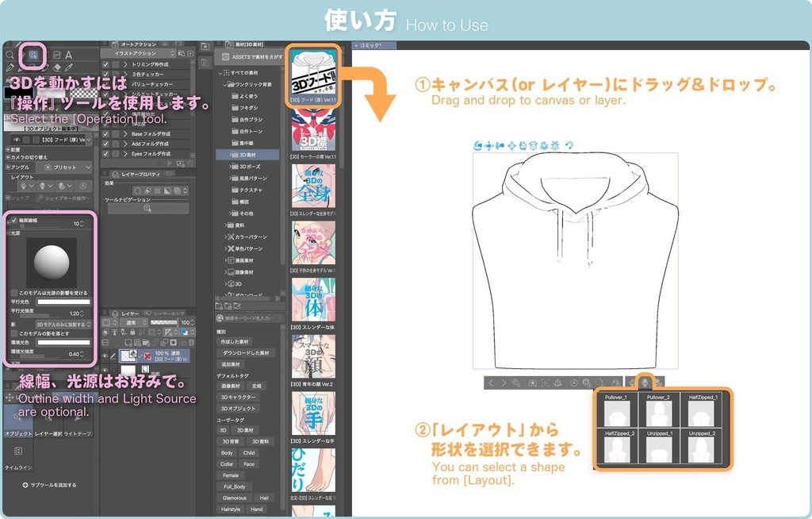Select the Text tool

point(68,55)
